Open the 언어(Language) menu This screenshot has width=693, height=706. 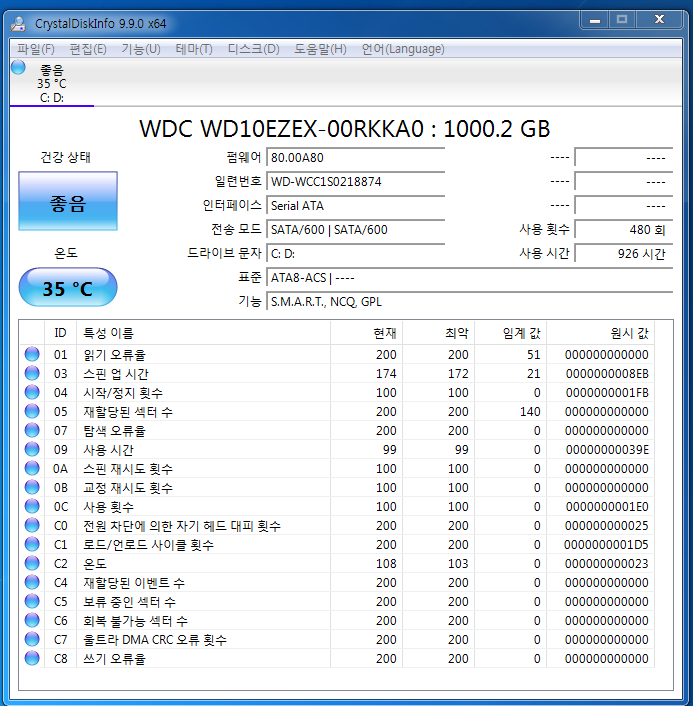(403, 49)
